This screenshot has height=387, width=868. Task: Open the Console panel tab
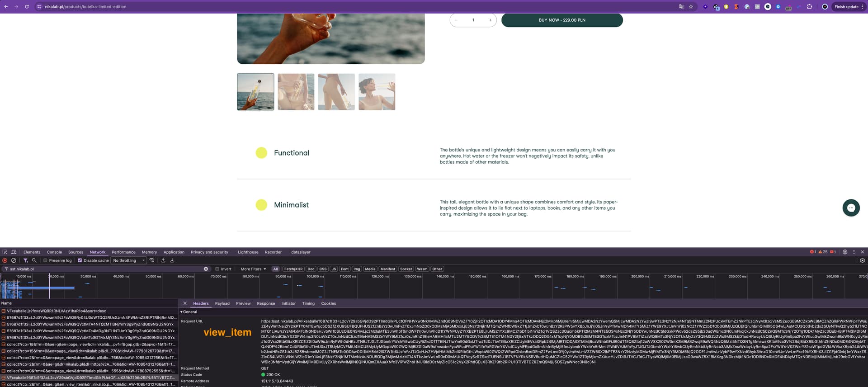54,252
